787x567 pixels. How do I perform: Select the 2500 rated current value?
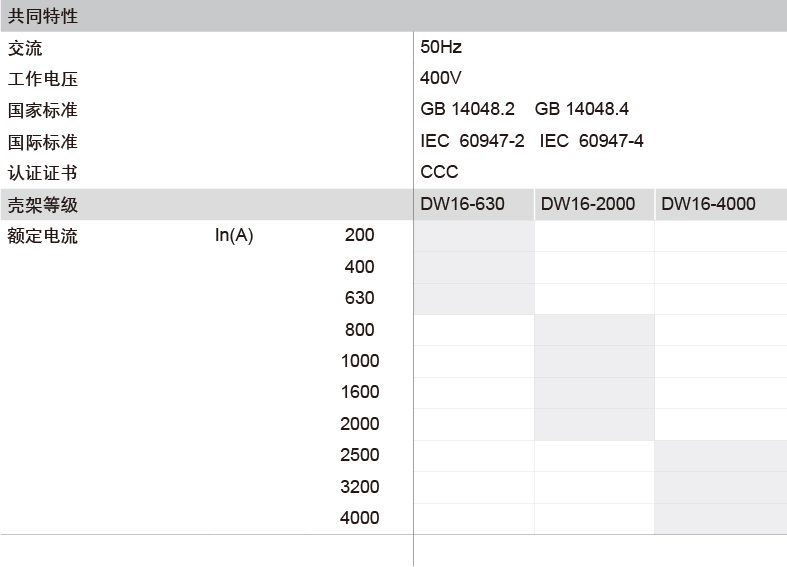click(x=360, y=455)
